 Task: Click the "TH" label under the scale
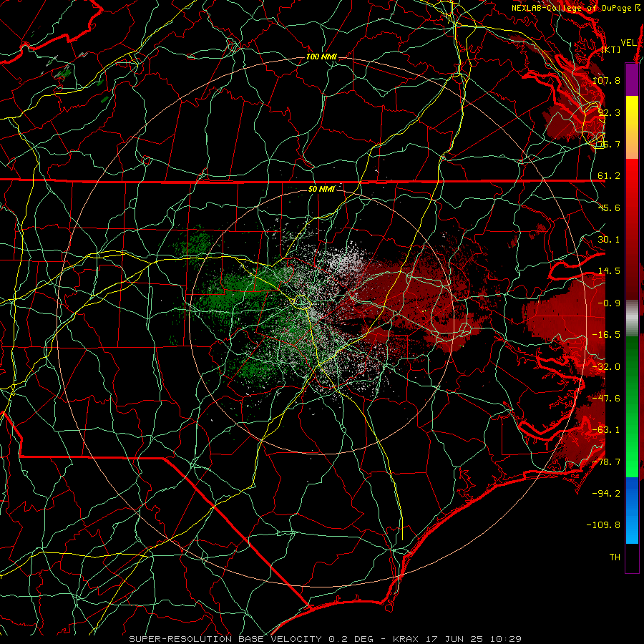(615, 557)
